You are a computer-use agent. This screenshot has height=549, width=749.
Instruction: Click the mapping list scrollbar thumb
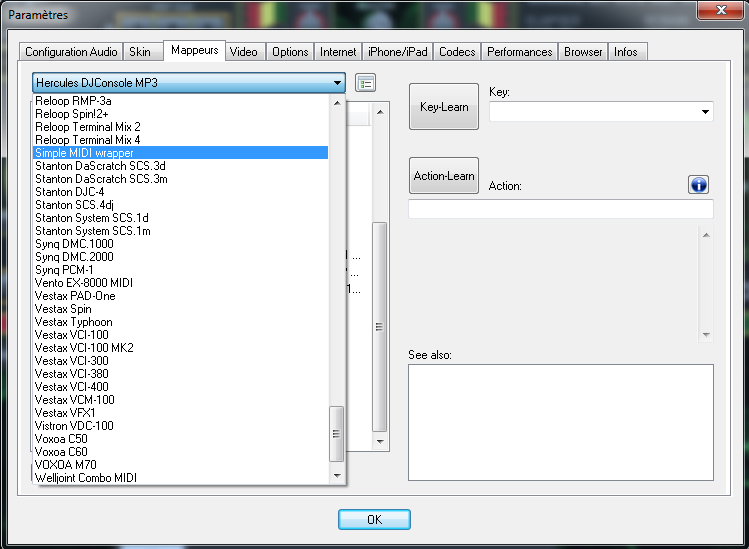(379, 327)
